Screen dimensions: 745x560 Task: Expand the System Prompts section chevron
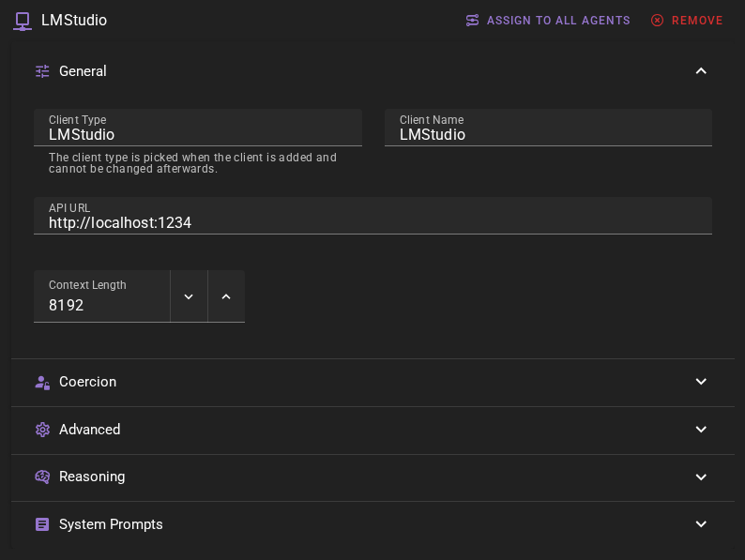701,524
